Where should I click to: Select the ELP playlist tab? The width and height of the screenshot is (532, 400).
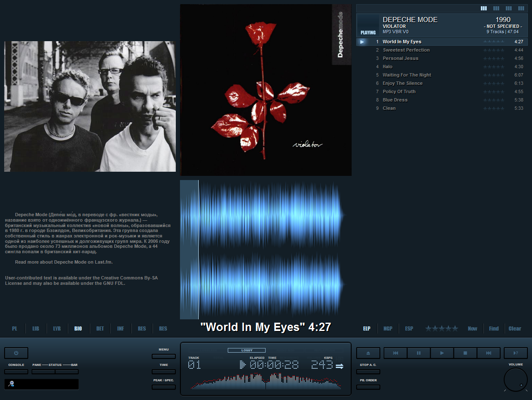click(367, 328)
